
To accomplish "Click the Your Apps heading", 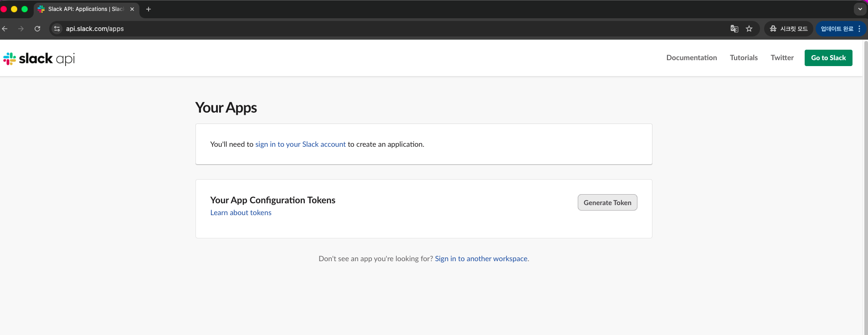I will [x=226, y=108].
